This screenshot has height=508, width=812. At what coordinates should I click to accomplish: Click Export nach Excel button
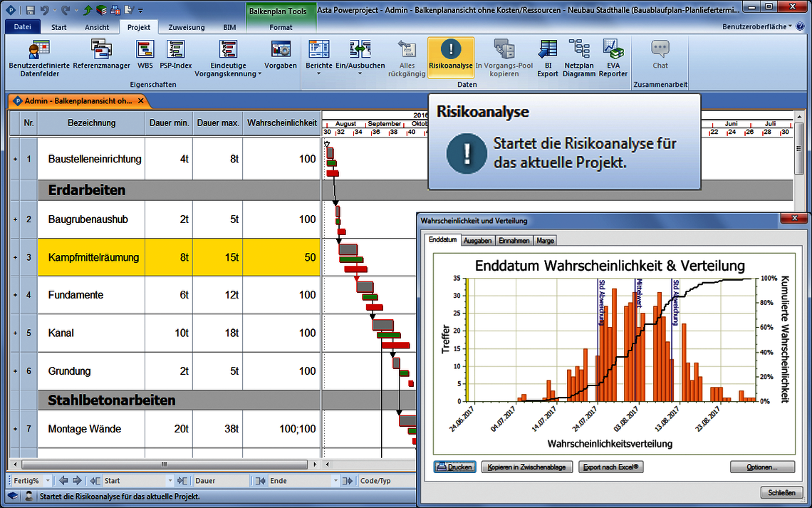click(610, 467)
